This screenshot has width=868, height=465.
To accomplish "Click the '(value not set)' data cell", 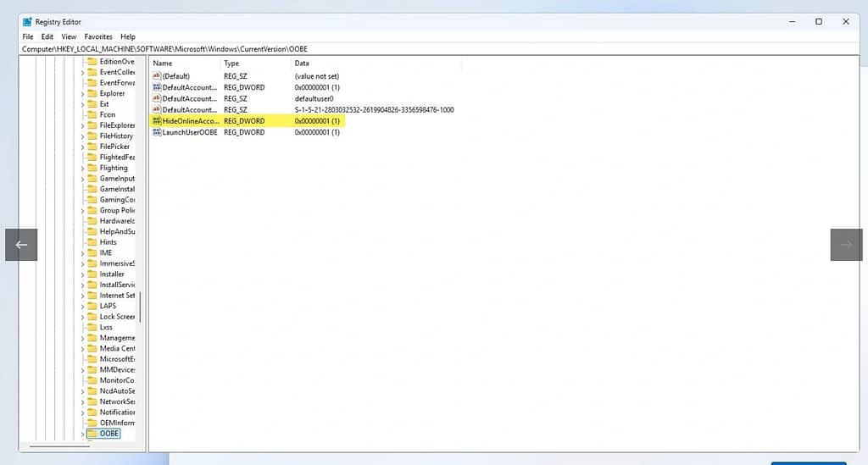I will [317, 76].
